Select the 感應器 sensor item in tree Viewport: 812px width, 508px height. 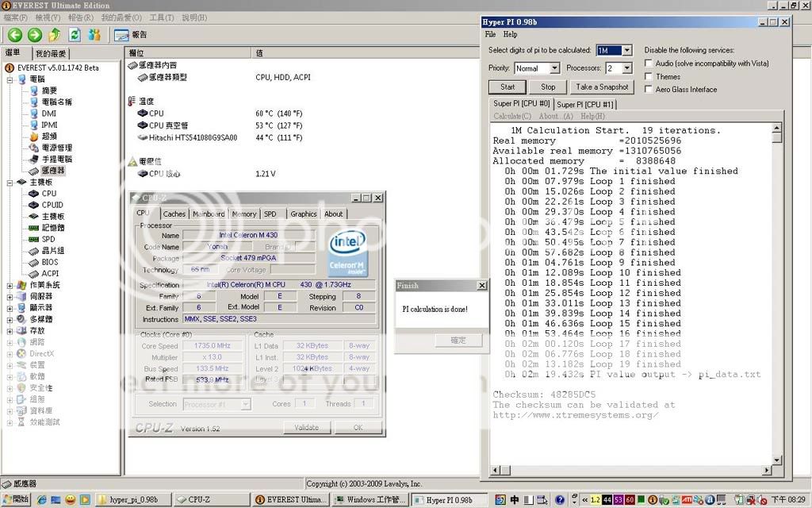point(53,170)
